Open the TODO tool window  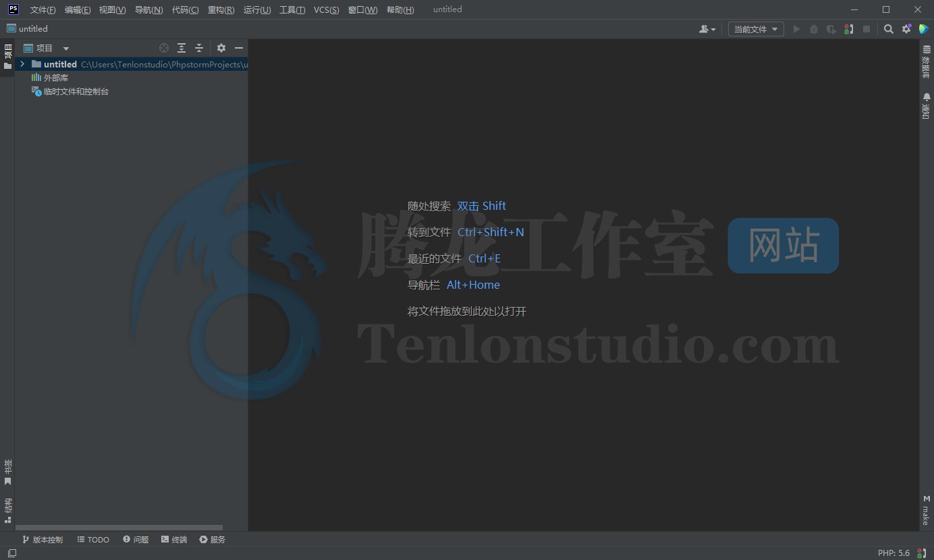[x=93, y=540]
